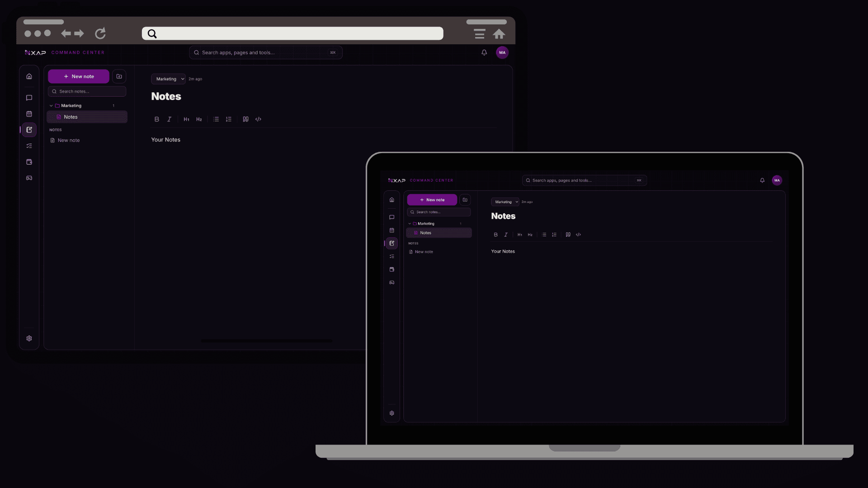868x488 pixels.
Task: Select notes icon in laptop screen sidebar
Action: (x=392, y=243)
